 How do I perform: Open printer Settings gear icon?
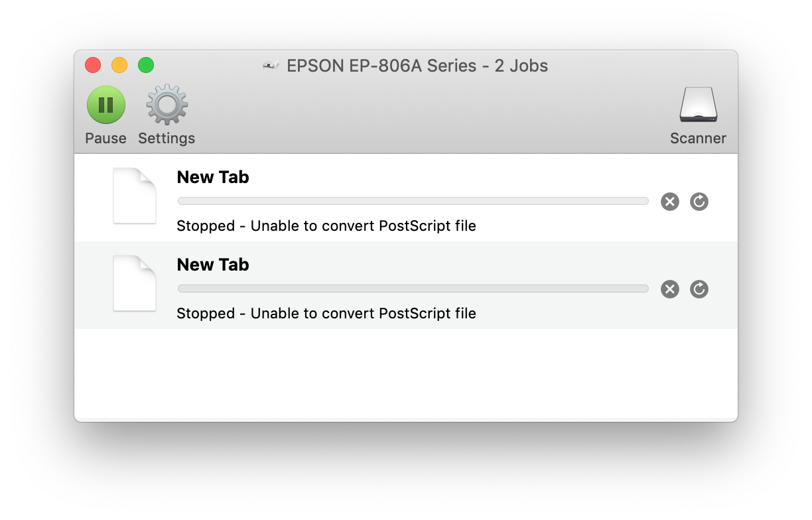point(167,105)
